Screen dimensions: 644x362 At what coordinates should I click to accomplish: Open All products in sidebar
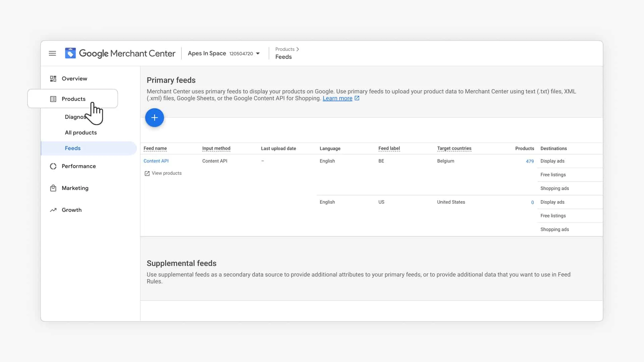click(x=81, y=133)
